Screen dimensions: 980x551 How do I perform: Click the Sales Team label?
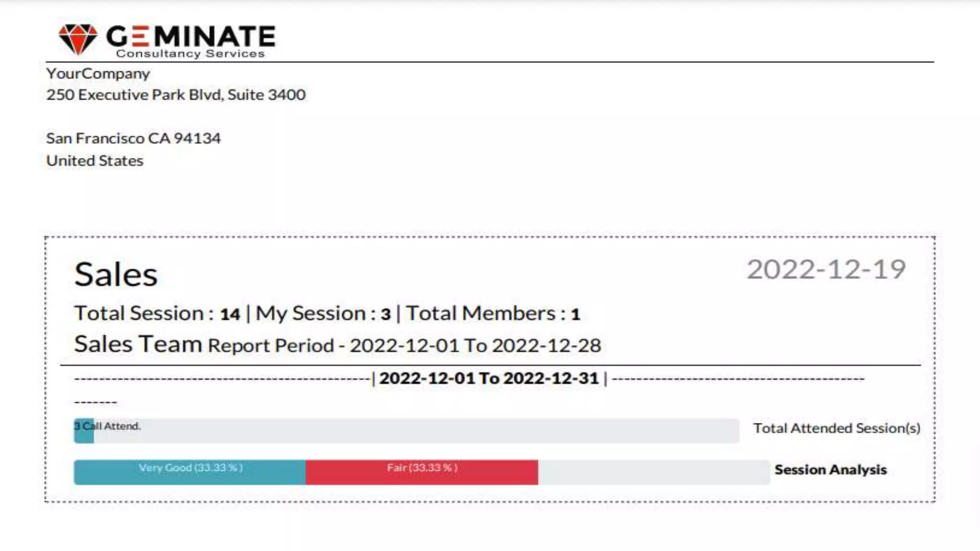(x=138, y=344)
